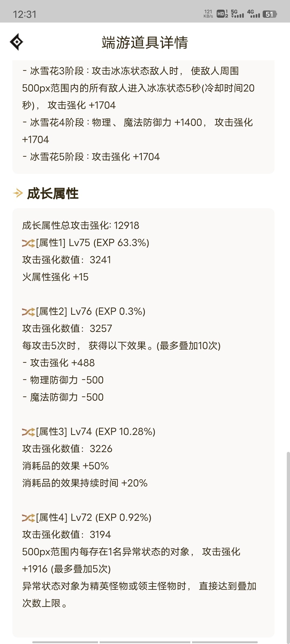The image size is (290, 644).
Task: Tap the battery indicator showing 51
Action: 270,14
